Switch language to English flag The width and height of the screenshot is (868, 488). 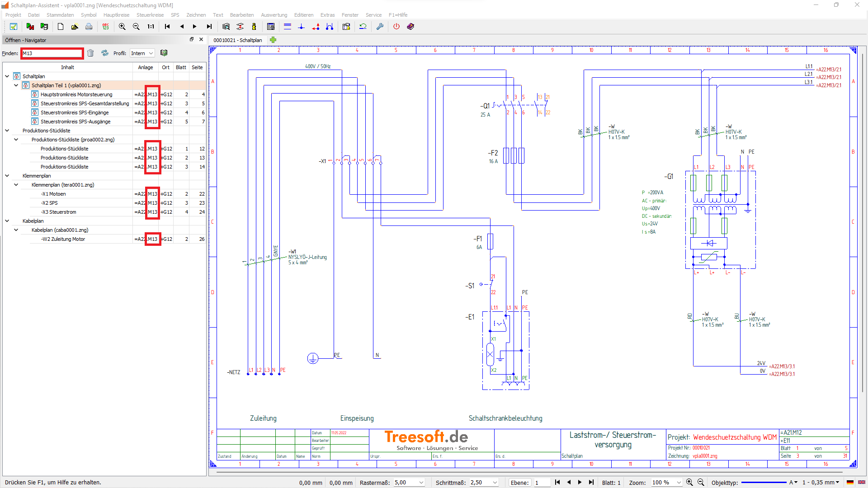[x=862, y=483]
